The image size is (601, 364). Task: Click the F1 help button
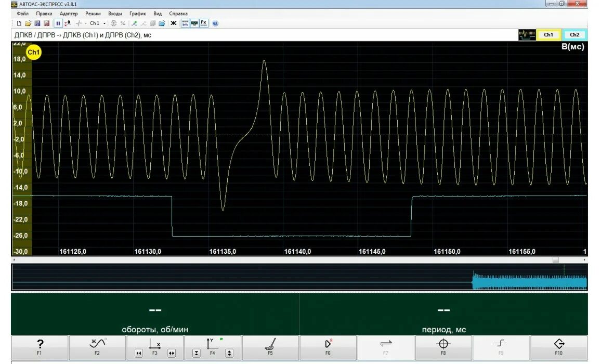tap(40, 347)
